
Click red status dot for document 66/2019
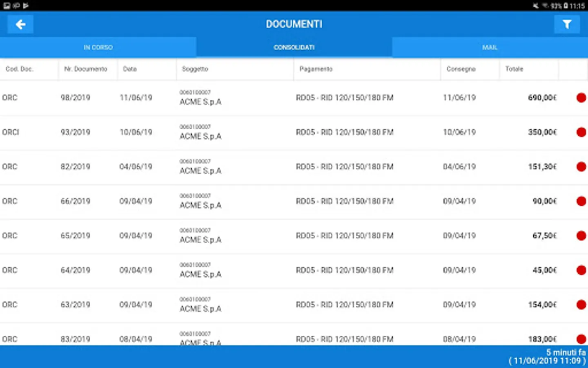(x=581, y=201)
